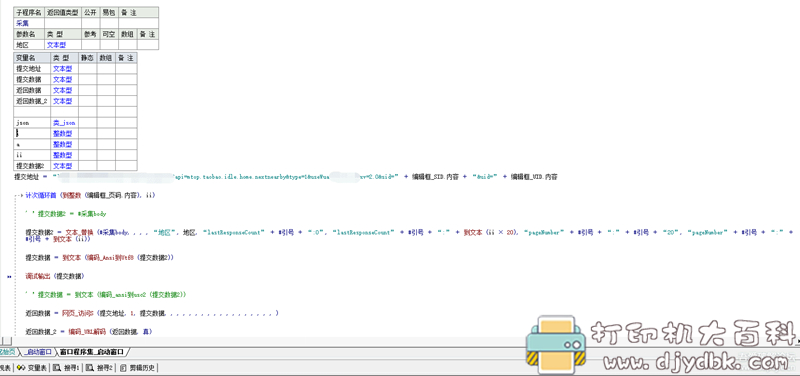Select the 窗口程序集_启动窗口 tab
This screenshot has width=800, height=376.
92,352
